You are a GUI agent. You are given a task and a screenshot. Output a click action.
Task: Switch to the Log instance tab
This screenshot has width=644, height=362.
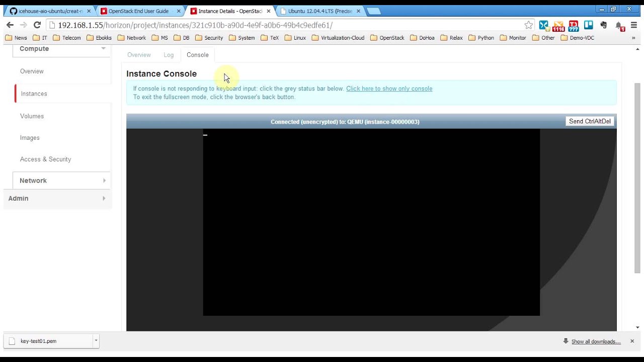[169, 55]
